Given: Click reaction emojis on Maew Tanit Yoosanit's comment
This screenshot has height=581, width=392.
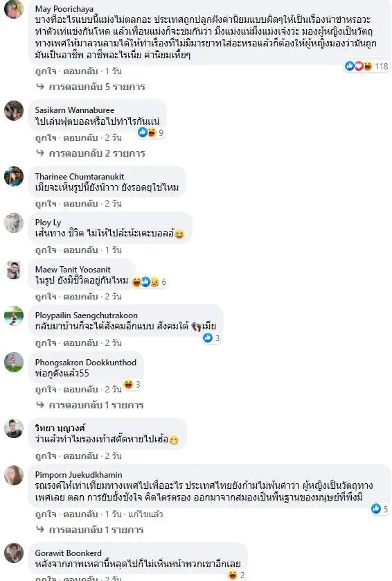Looking at the screenshot, I should click(x=149, y=282).
